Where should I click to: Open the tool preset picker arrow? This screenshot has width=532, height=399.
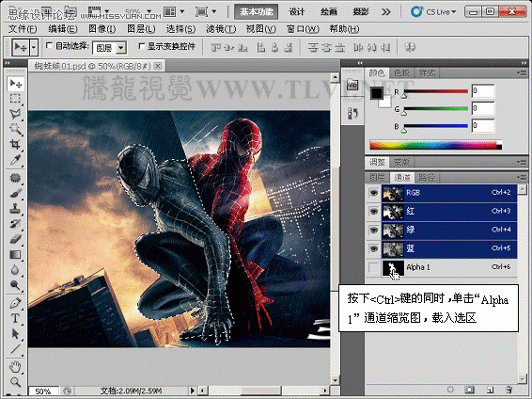tap(34, 47)
